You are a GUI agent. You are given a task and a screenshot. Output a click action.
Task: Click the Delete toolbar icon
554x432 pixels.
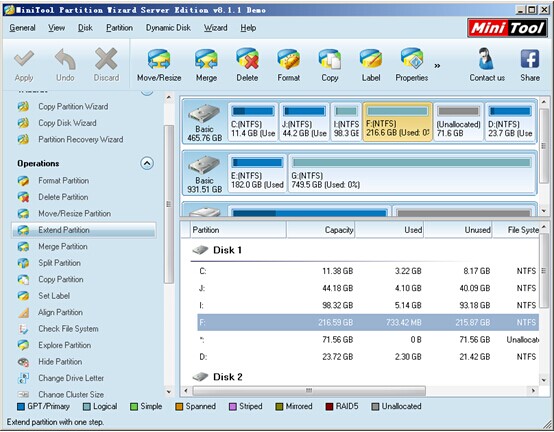pyautogui.click(x=247, y=59)
